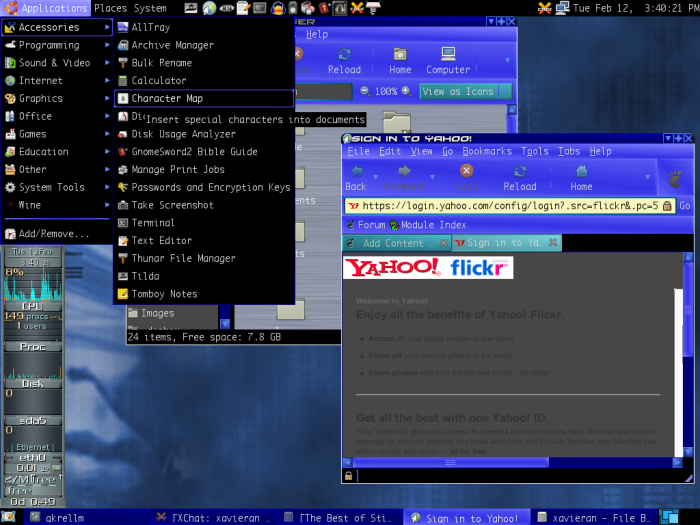The width and height of the screenshot is (700, 525).
Task: Open the Back history dropdown arrow
Action: point(375,178)
